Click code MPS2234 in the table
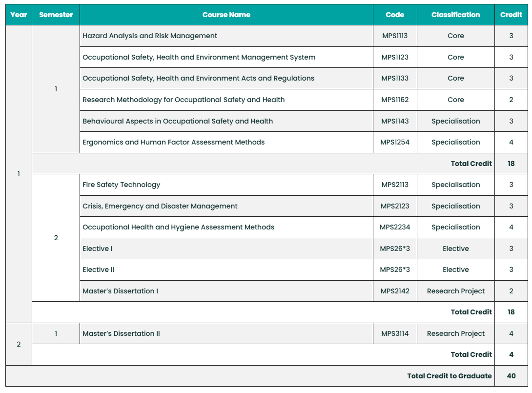 point(395,227)
